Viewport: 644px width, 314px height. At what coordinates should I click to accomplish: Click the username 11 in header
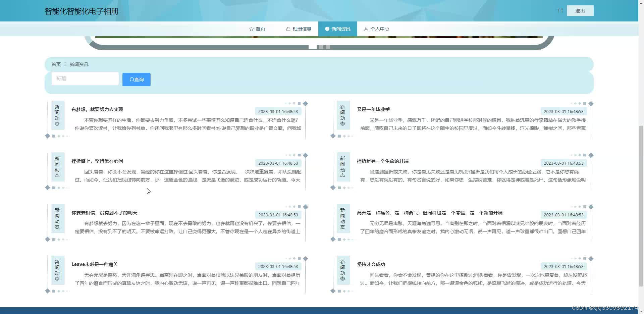[x=560, y=11]
